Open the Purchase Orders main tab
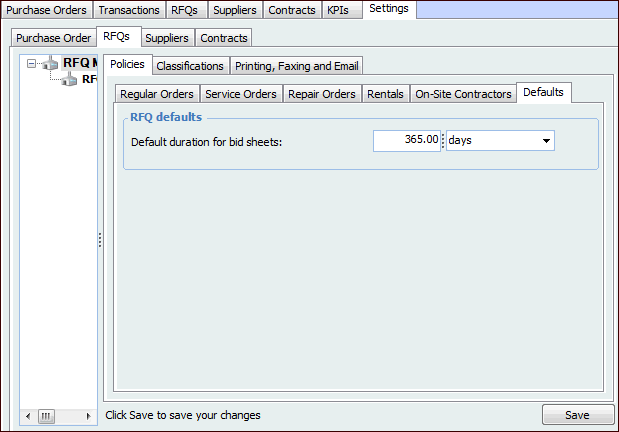Screen dimensions: 619x432 coord(47,10)
